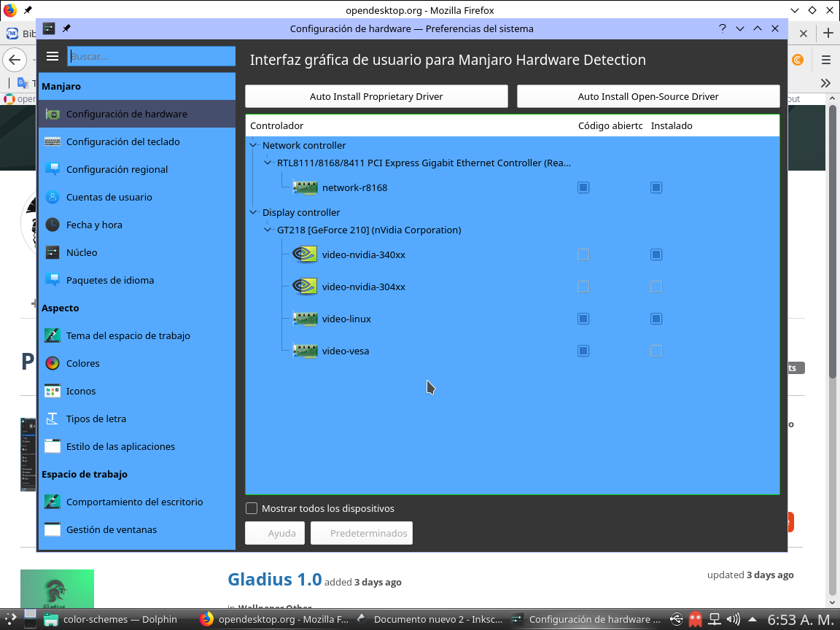Open Tipos de letra font icon
The width and height of the screenshot is (840, 630).
pyautogui.click(x=52, y=419)
